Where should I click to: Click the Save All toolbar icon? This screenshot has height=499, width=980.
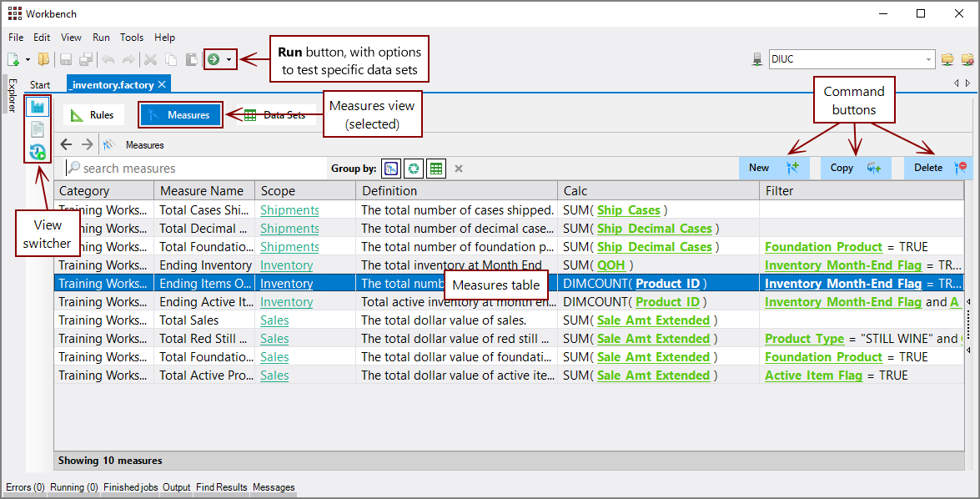pyautogui.click(x=86, y=59)
